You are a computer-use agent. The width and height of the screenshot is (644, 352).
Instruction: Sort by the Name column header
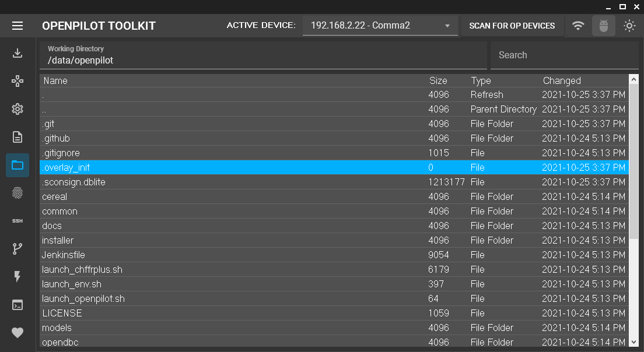[55, 80]
